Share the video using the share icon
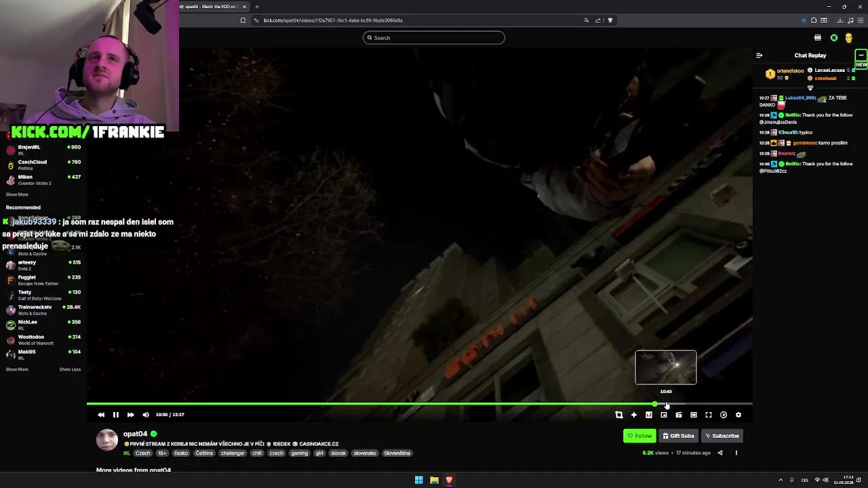 (x=720, y=453)
